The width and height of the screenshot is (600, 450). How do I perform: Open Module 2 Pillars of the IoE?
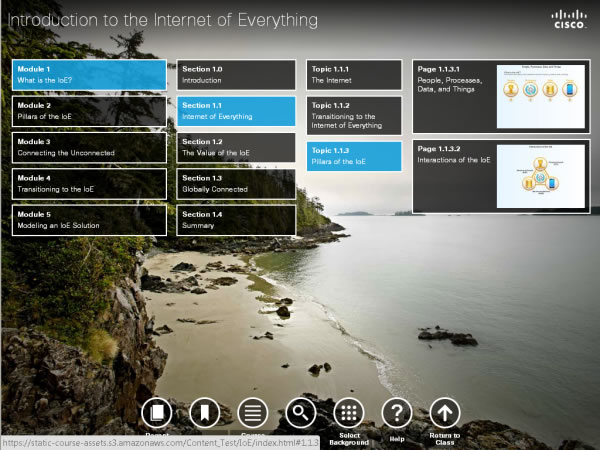tap(89, 111)
